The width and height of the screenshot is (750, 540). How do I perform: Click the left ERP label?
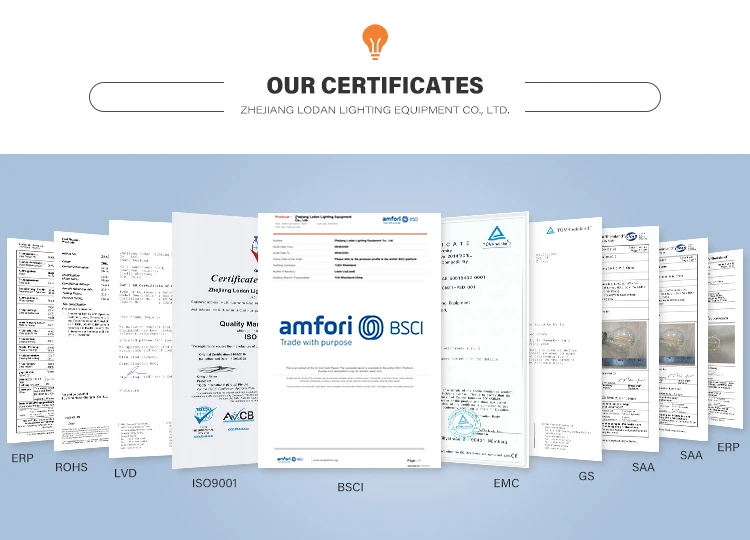22,458
